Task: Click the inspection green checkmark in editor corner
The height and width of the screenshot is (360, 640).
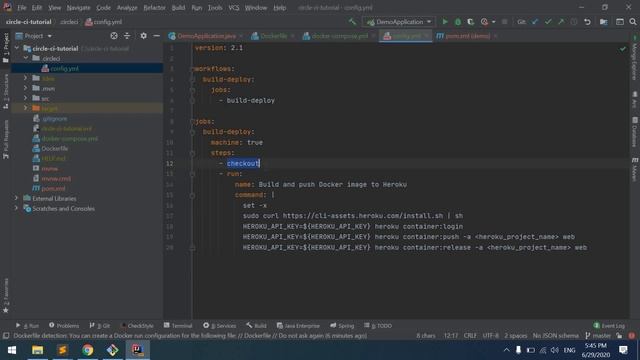Action: point(622,49)
